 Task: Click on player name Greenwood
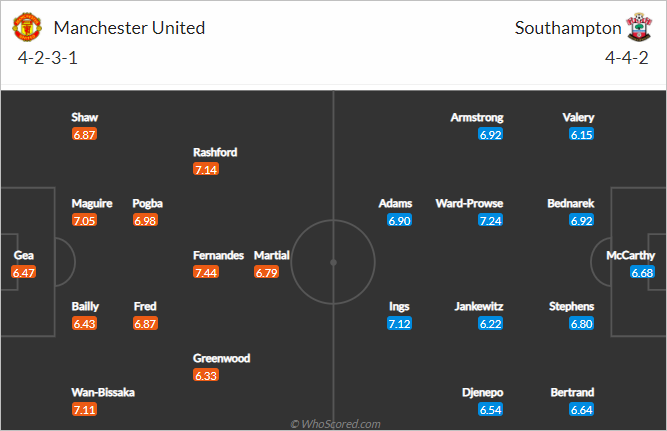(222, 358)
